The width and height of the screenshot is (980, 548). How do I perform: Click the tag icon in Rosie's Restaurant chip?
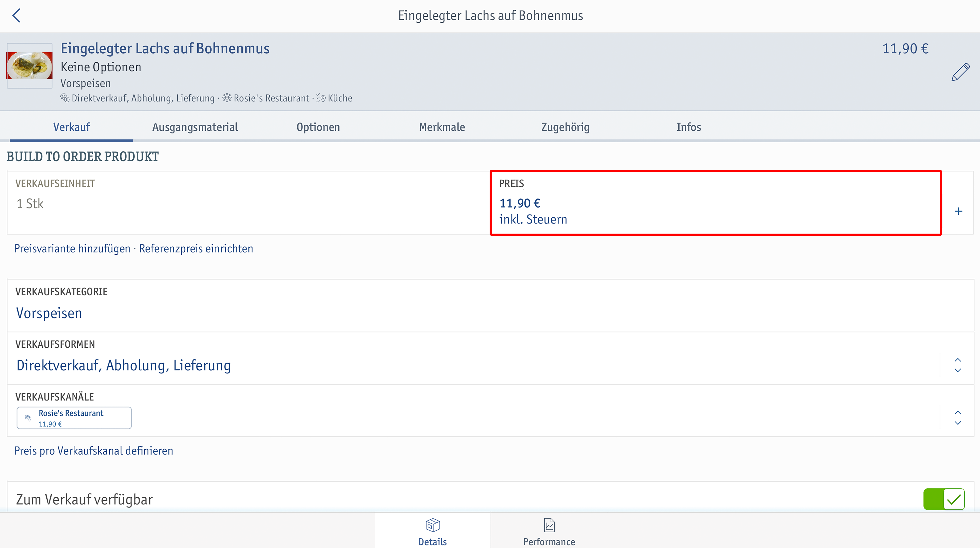pyautogui.click(x=28, y=418)
